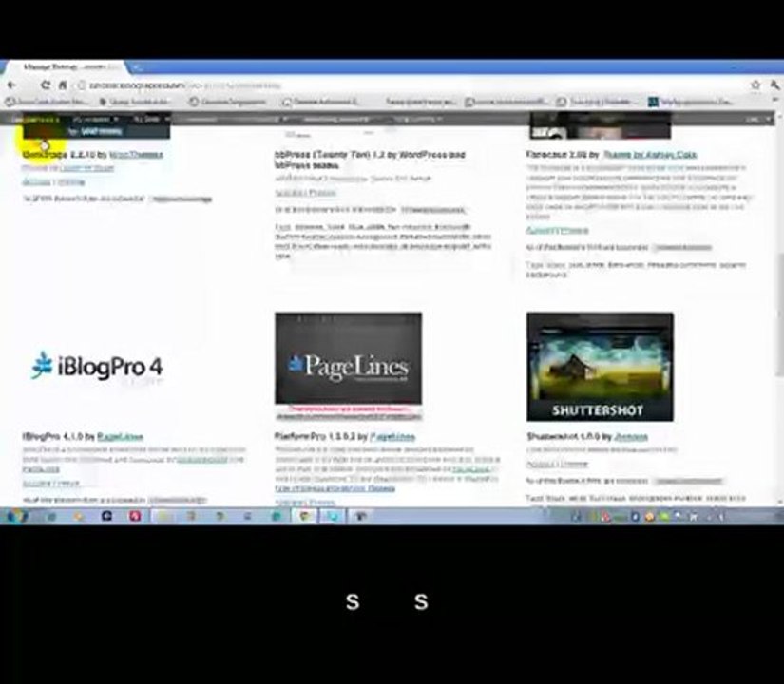784x684 pixels.
Task: Open the Facecase theme thumbnail at top
Action: click(x=600, y=125)
